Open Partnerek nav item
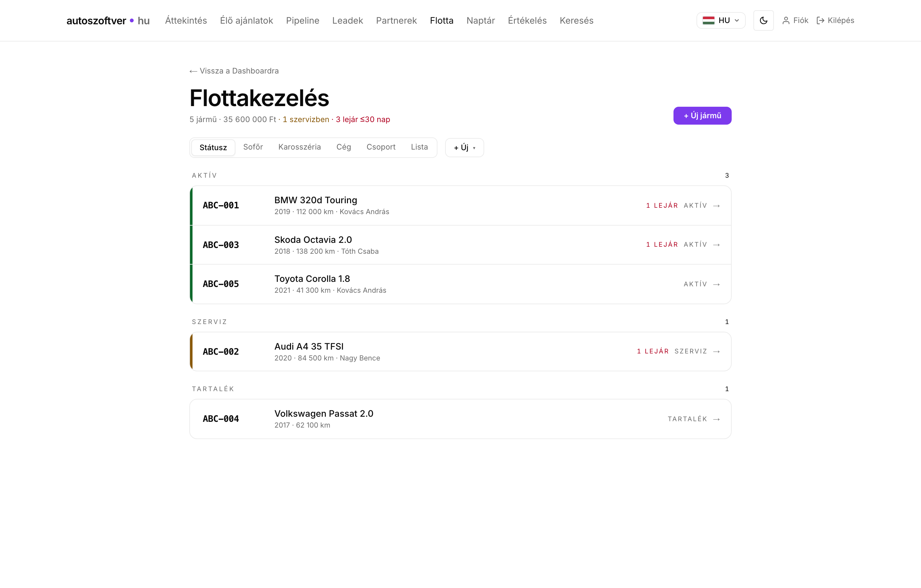This screenshot has width=921, height=588. point(396,20)
